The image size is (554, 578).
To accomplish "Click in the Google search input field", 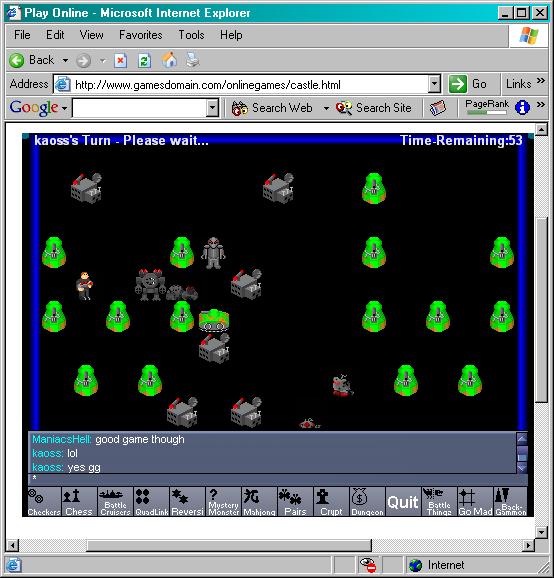I will point(140,108).
